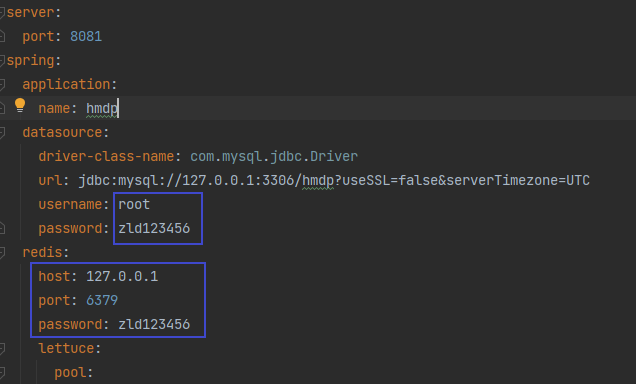Collapse the spring block fold marker
Viewport: 636px width, 384px height.
[x=2, y=60]
